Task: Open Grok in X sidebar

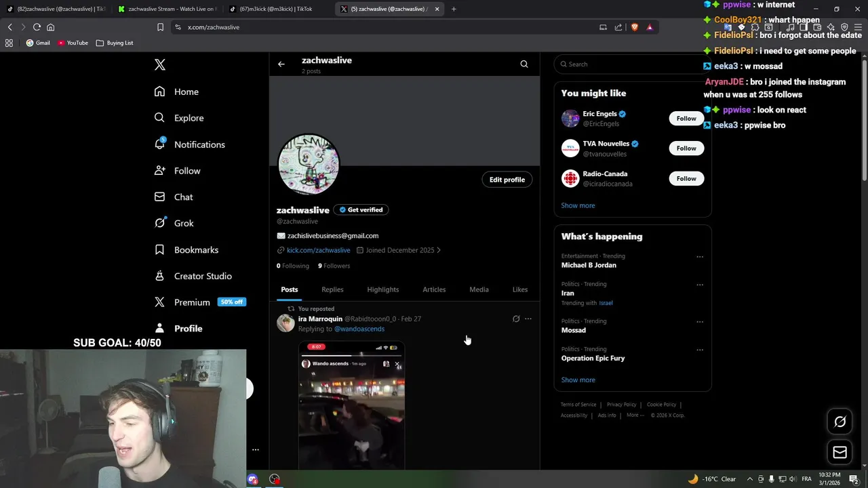Action: coord(174,223)
